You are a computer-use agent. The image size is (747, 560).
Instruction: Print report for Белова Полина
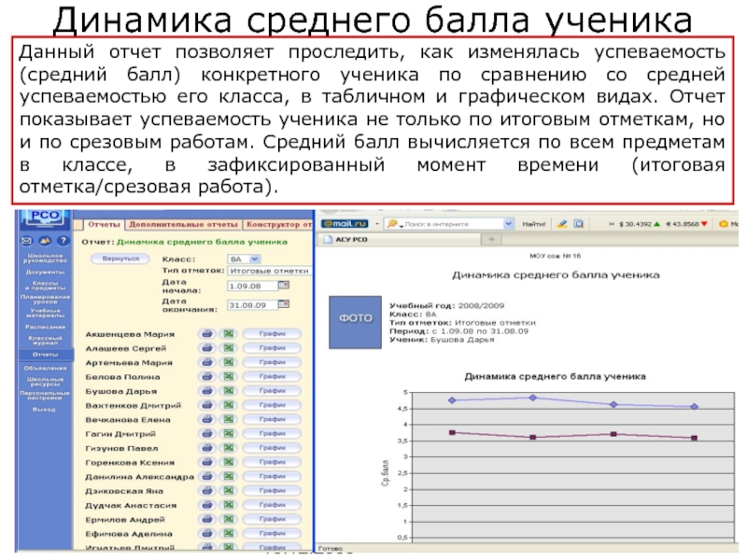point(207,377)
